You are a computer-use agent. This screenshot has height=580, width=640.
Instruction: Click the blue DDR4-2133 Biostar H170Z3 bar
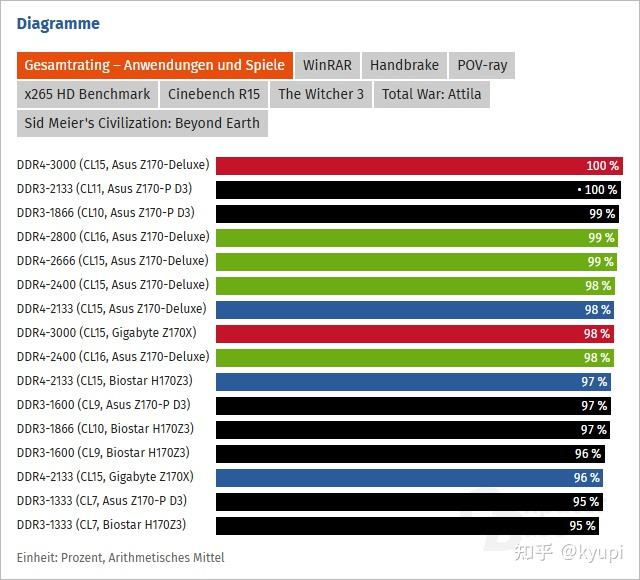click(413, 382)
